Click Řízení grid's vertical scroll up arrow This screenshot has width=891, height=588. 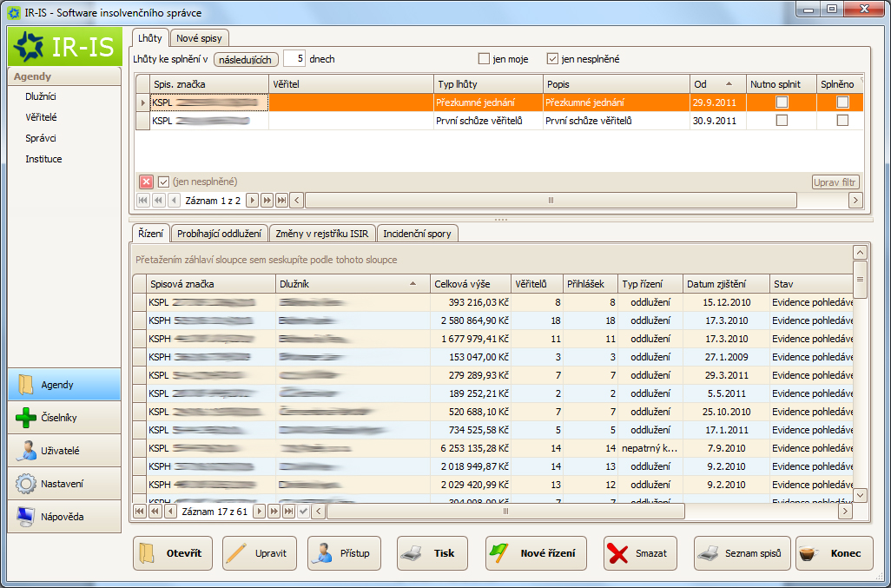[x=861, y=253]
